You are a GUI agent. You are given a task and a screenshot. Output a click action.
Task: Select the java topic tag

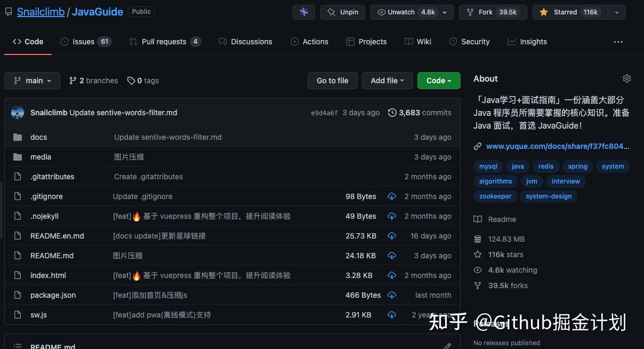(517, 166)
